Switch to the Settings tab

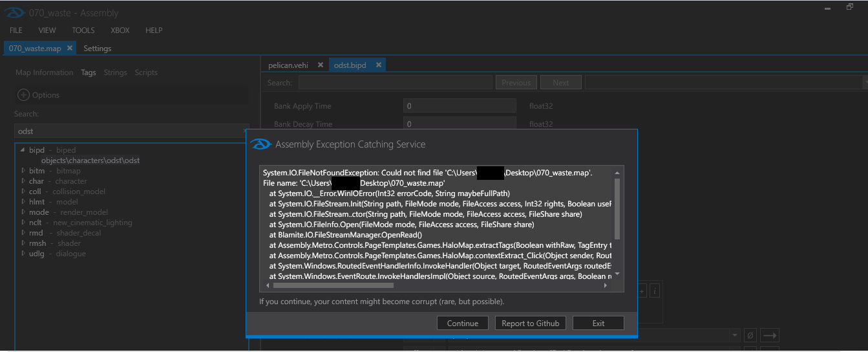pos(98,49)
